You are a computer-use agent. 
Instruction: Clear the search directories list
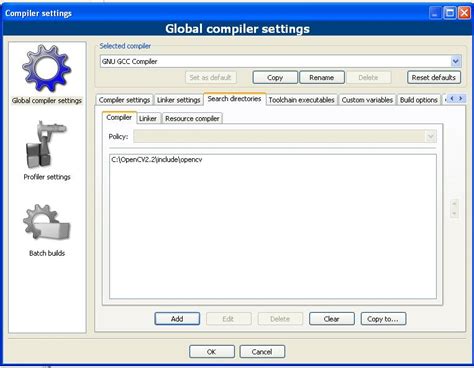[331, 319]
